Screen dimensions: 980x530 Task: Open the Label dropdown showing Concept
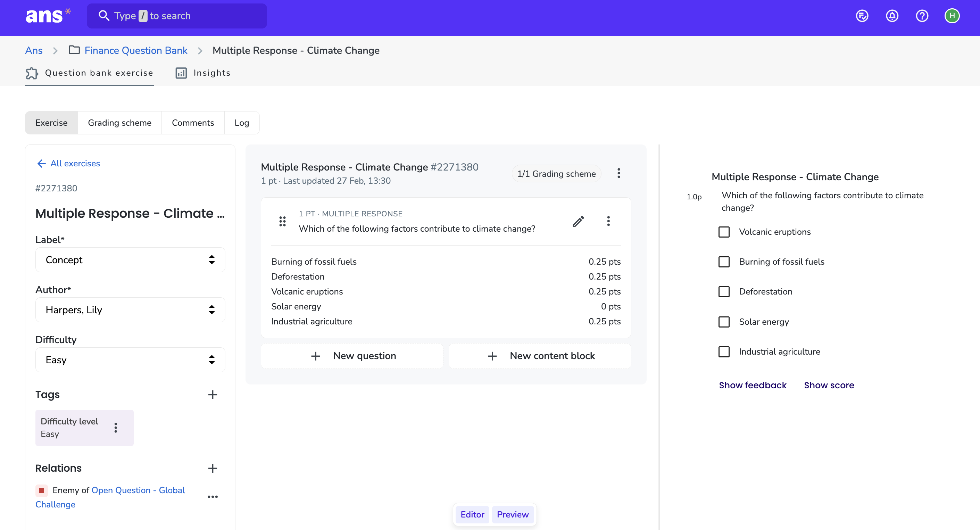(x=130, y=260)
